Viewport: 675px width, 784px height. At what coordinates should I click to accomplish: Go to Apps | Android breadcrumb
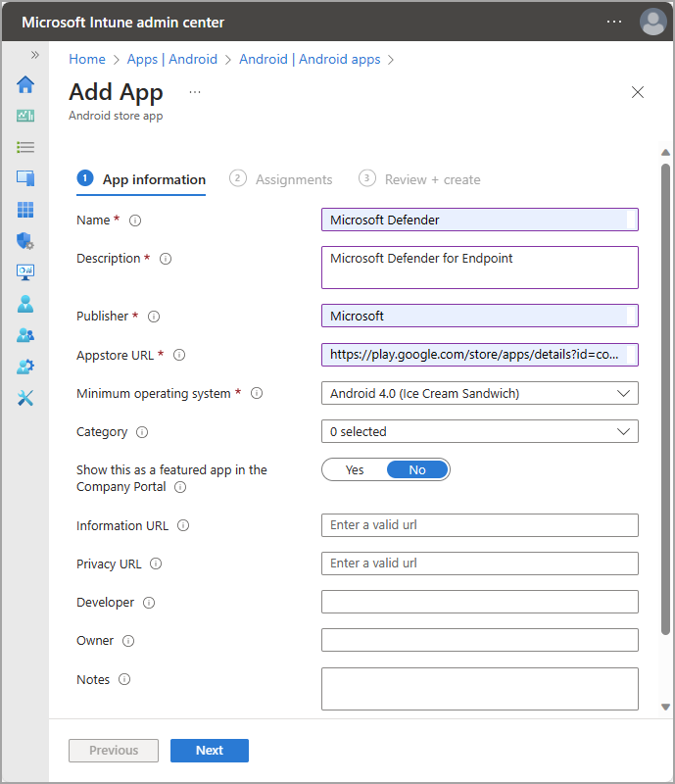pyautogui.click(x=172, y=59)
